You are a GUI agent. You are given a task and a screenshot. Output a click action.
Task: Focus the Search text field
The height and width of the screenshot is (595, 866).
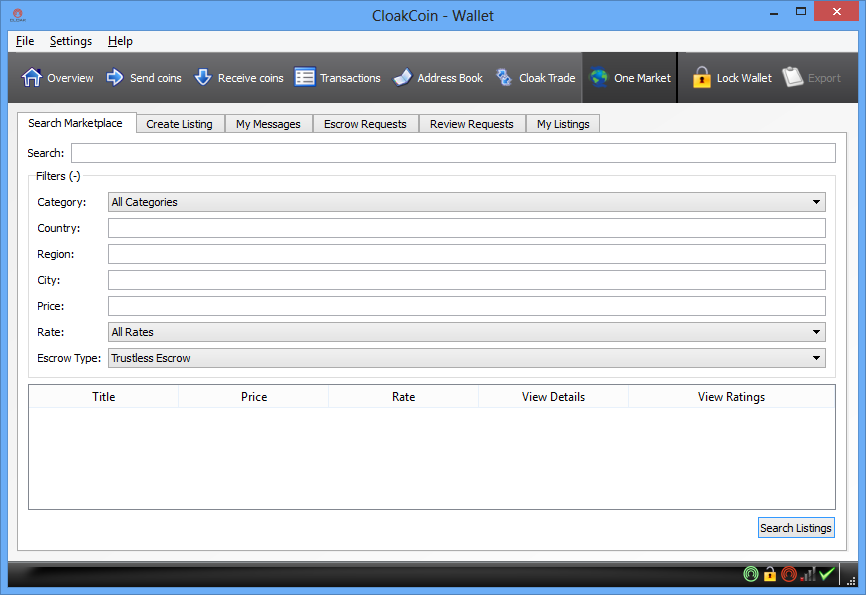point(453,153)
